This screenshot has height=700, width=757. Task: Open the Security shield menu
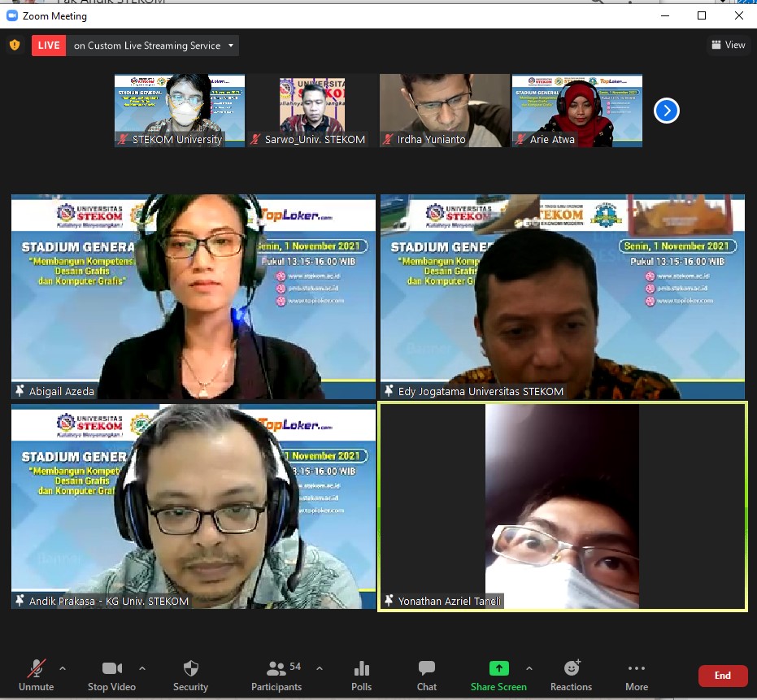point(191,676)
